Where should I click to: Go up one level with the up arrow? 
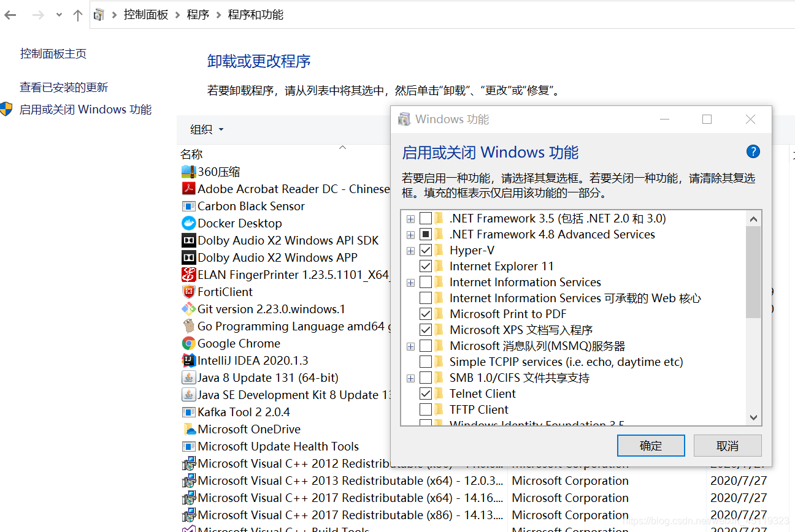pyautogui.click(x=77, y=15)
